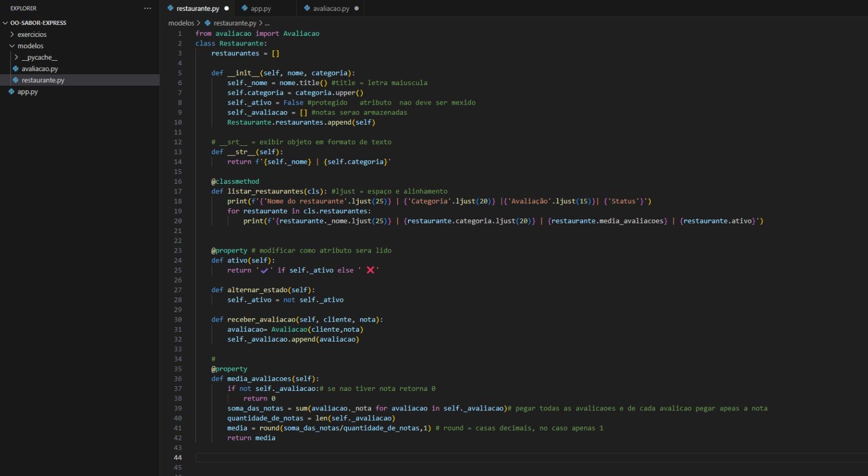Click the breadcrumb ellipsis symbol

click(267, 23)
